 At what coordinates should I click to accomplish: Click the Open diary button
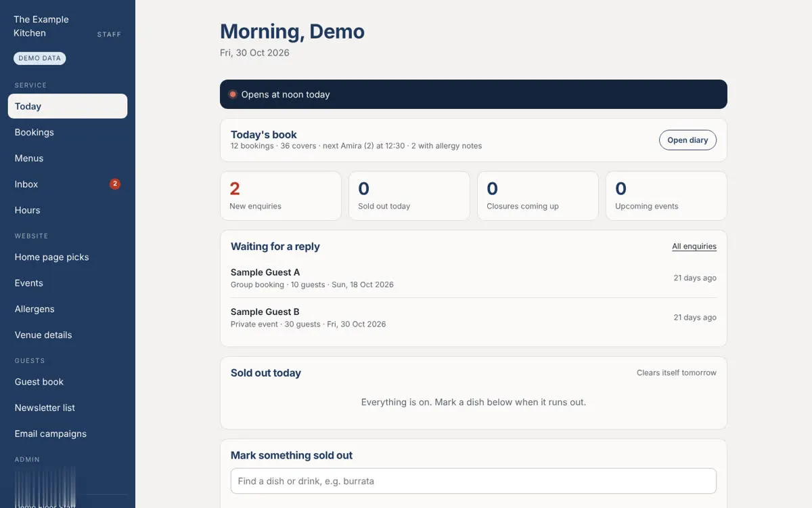(687, 140)
